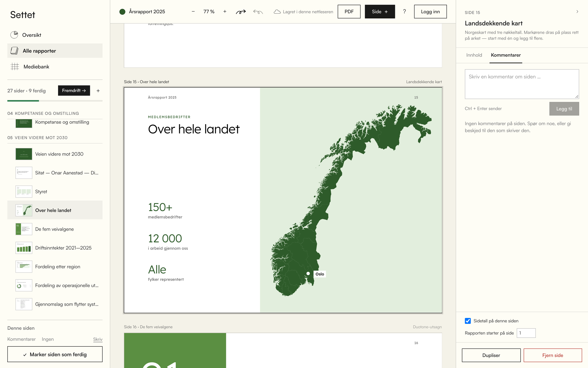The width and height of the screenshot is (588, 368).
Task: Focus the comment text area
Action: (x=522, y=84)
